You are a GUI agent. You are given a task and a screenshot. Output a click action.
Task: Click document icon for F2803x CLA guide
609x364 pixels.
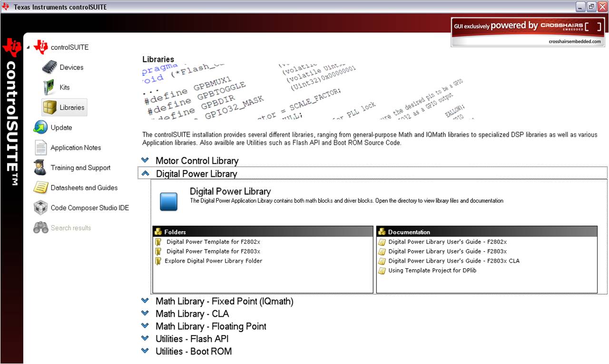click(x=382, y=261)
